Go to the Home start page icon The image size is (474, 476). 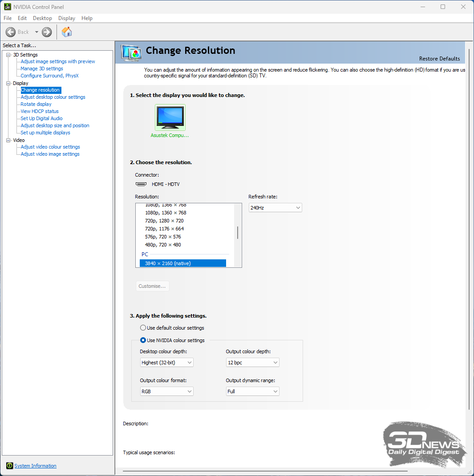click(67, 32)
